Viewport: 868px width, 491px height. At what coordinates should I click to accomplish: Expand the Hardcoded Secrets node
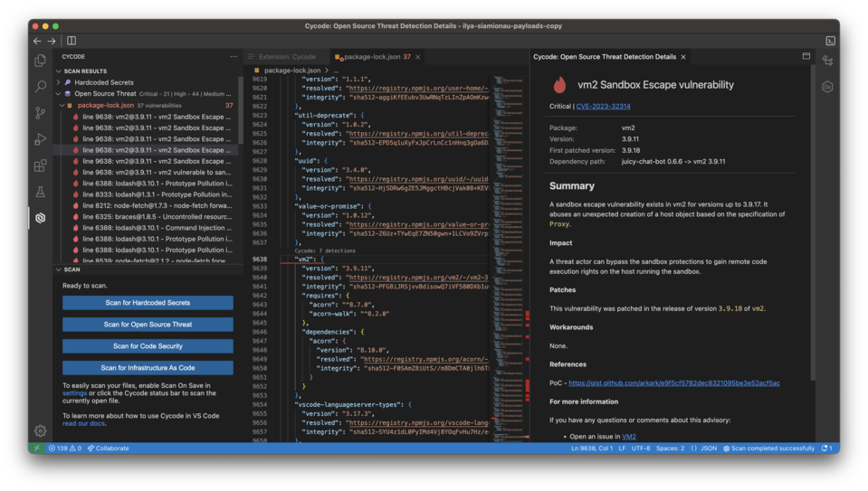pos(59,82)
